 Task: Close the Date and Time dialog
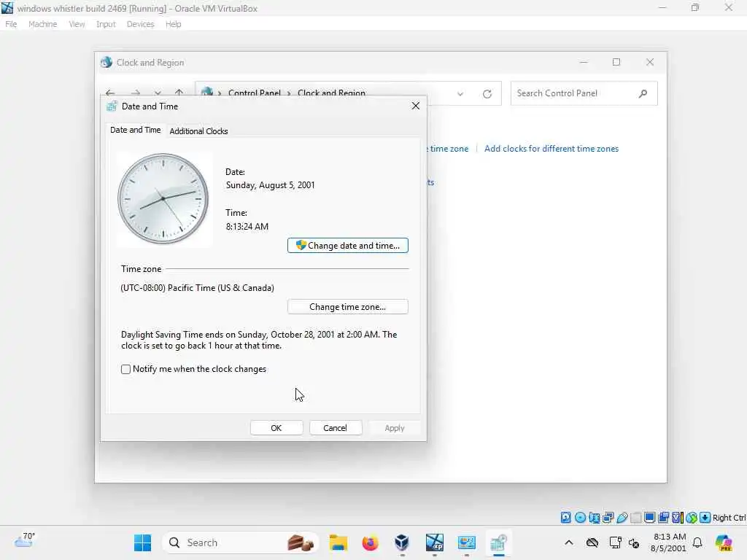(x=415, y=106)
